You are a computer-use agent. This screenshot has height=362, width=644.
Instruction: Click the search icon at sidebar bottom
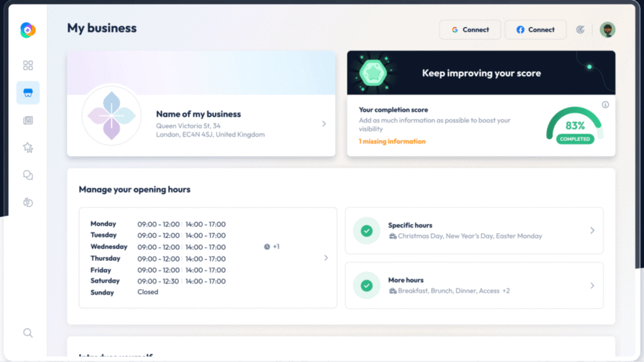[x=28, y=332]
